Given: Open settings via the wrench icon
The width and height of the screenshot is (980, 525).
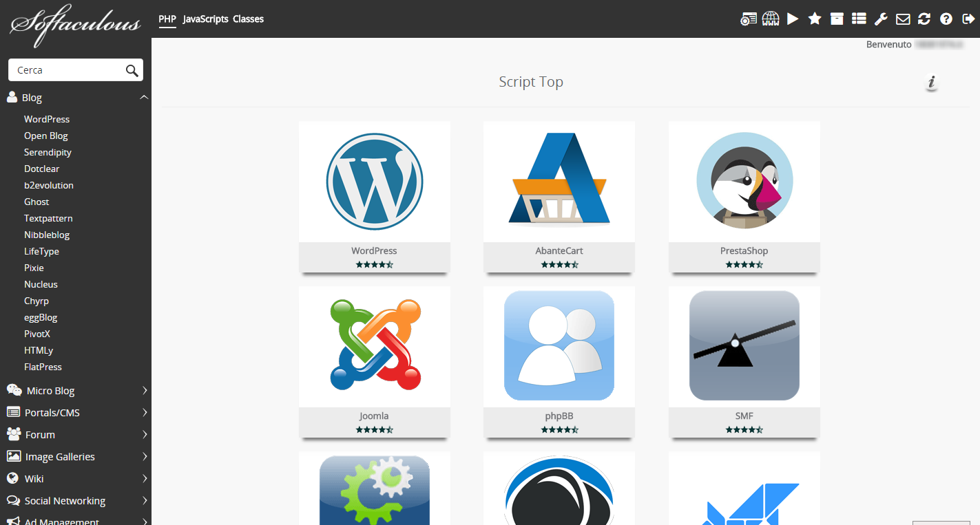Looking at the screenshot, I should 881,19.
